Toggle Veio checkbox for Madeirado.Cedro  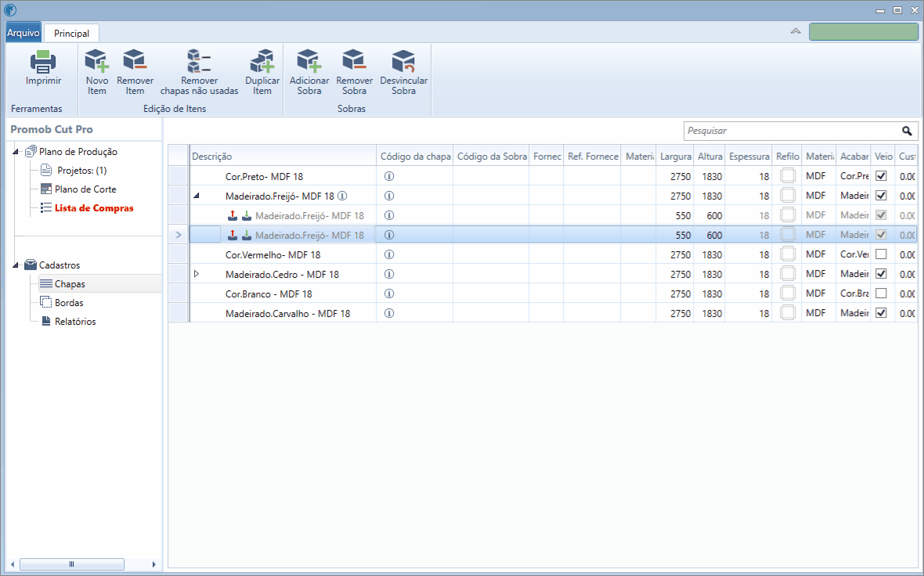[x=881, y=274]
